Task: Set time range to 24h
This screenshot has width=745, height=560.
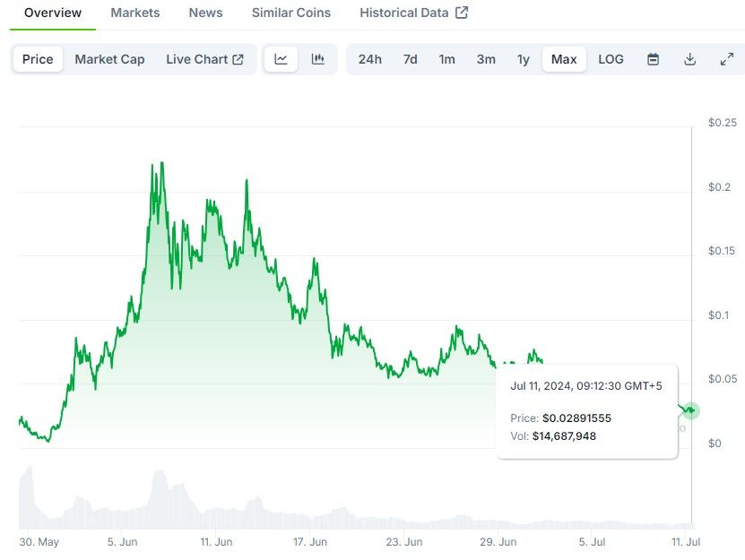Action: tap(369, 59)
